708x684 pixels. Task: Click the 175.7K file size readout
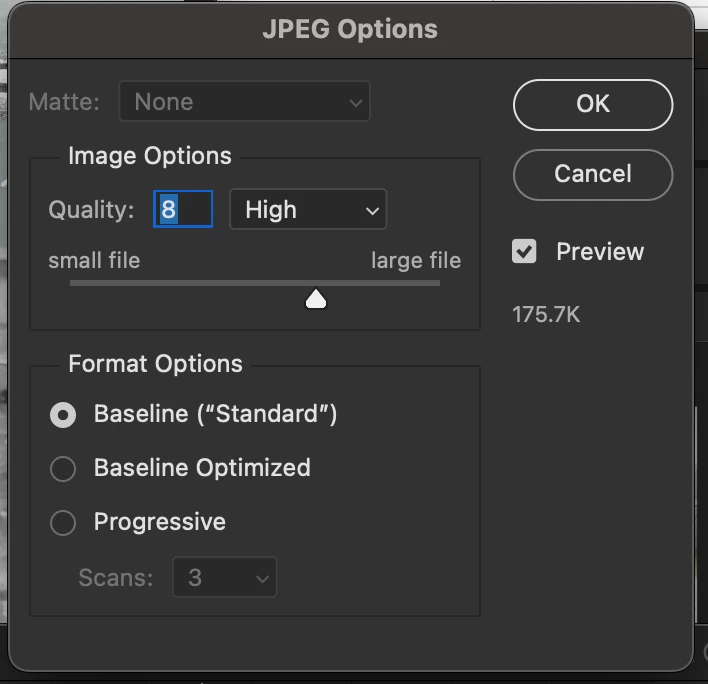click(546, 316)
